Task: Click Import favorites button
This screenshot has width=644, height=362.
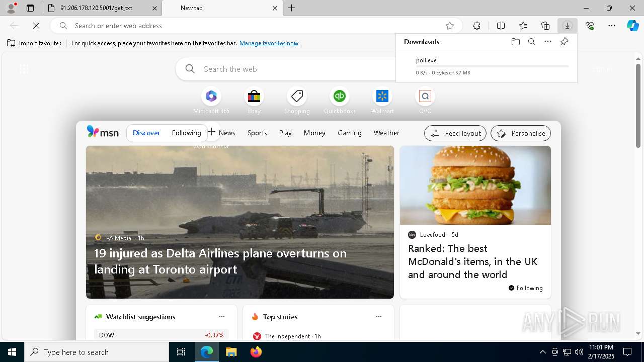Action: (34, 43)
